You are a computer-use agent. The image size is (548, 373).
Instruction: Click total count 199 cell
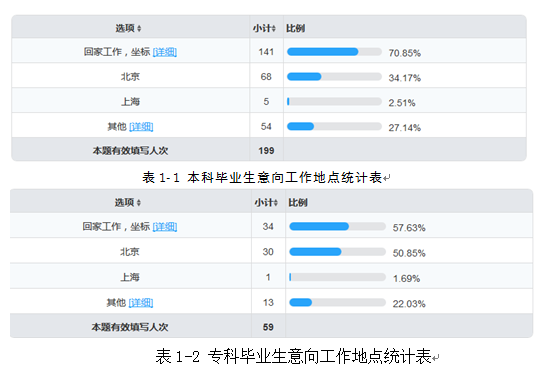click(266, 151)
